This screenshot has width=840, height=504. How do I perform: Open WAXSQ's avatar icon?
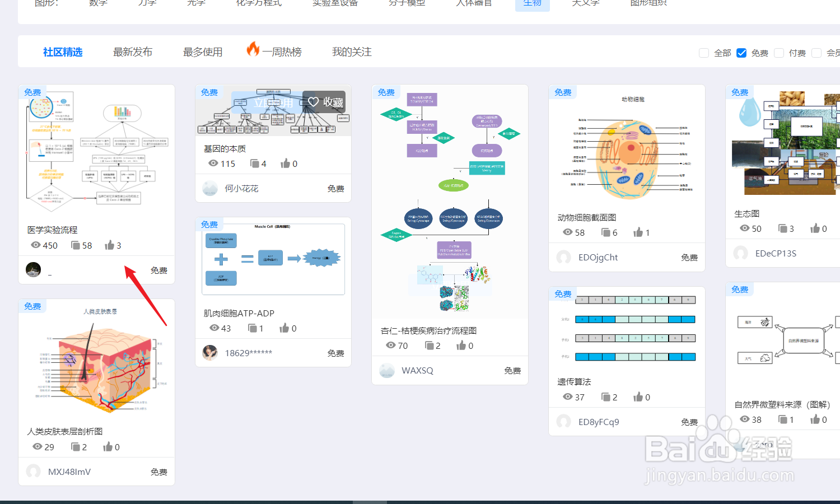[x=386, y=370]
